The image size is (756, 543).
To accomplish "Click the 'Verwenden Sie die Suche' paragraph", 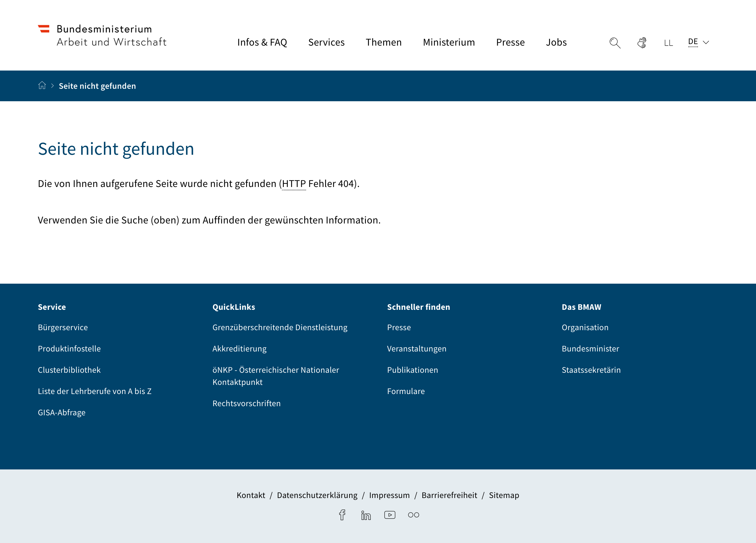I will tap(209, 220).
